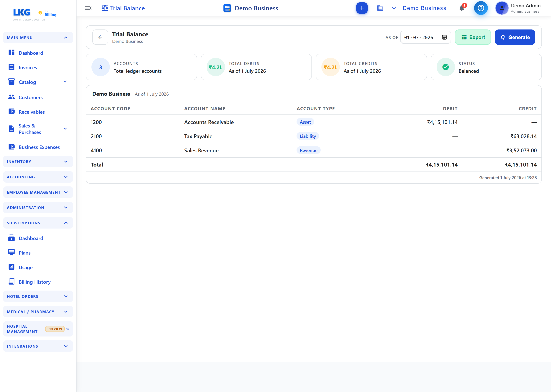Expand the Inventory section
551x392 pixels.
38,162
